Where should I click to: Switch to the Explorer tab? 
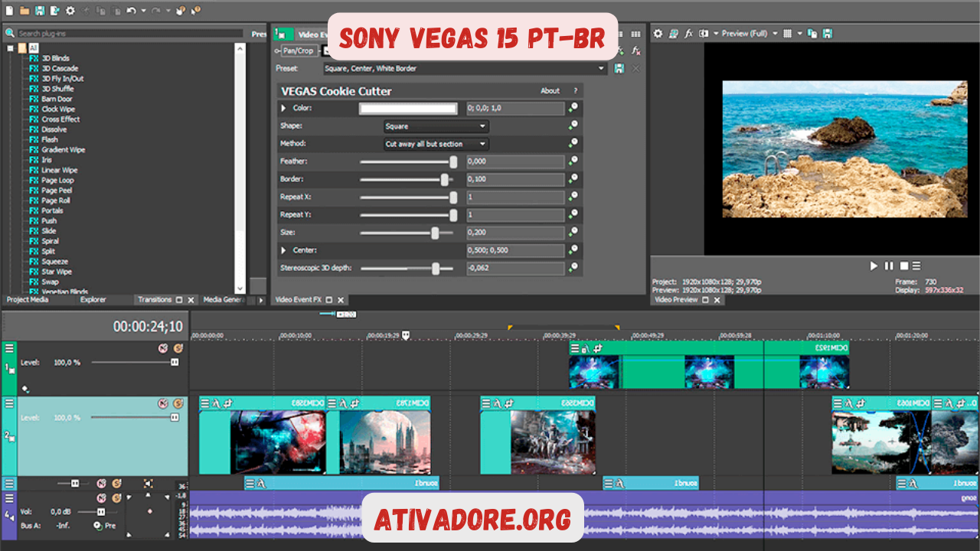point(93,300)
